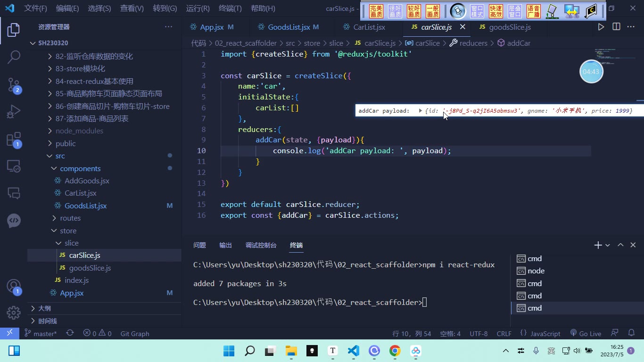Split the editor to the right
This screenshot has height=362, width=644.
click(616, 27)
